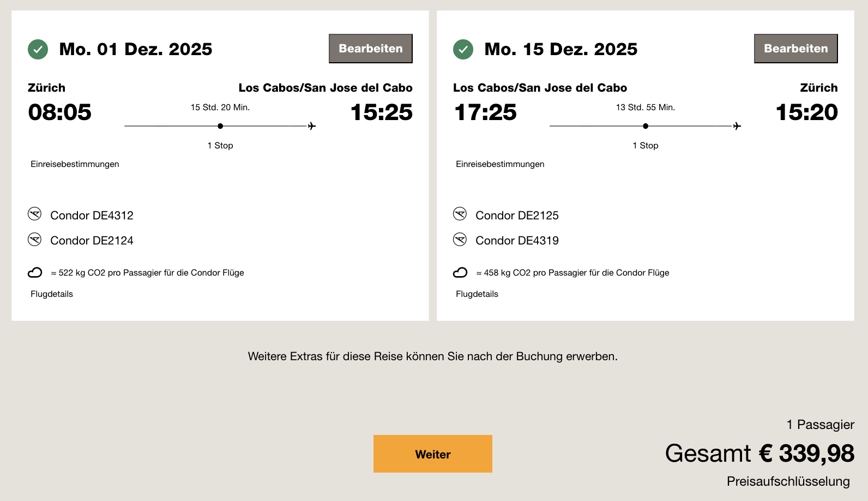Click the airplane icon on the return flight line
This screenshot has width=868, height=501.
[x=737, y=126]
